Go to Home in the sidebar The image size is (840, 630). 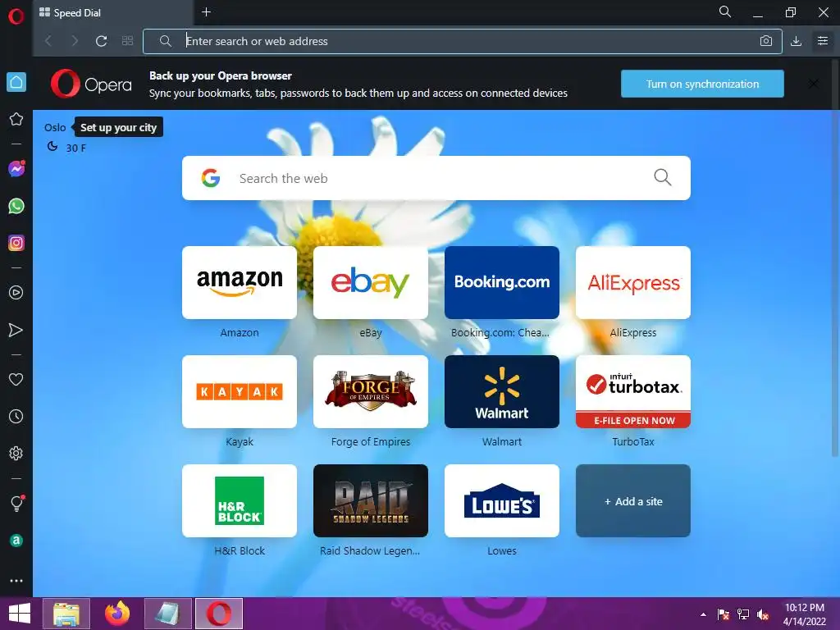coord(16,82)
